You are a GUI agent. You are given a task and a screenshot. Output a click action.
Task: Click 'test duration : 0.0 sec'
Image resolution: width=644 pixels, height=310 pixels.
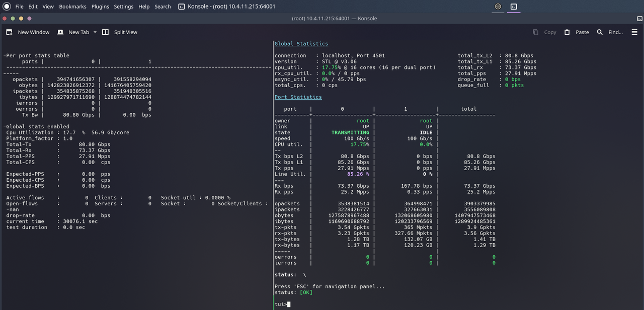click(x=45, y=227)
